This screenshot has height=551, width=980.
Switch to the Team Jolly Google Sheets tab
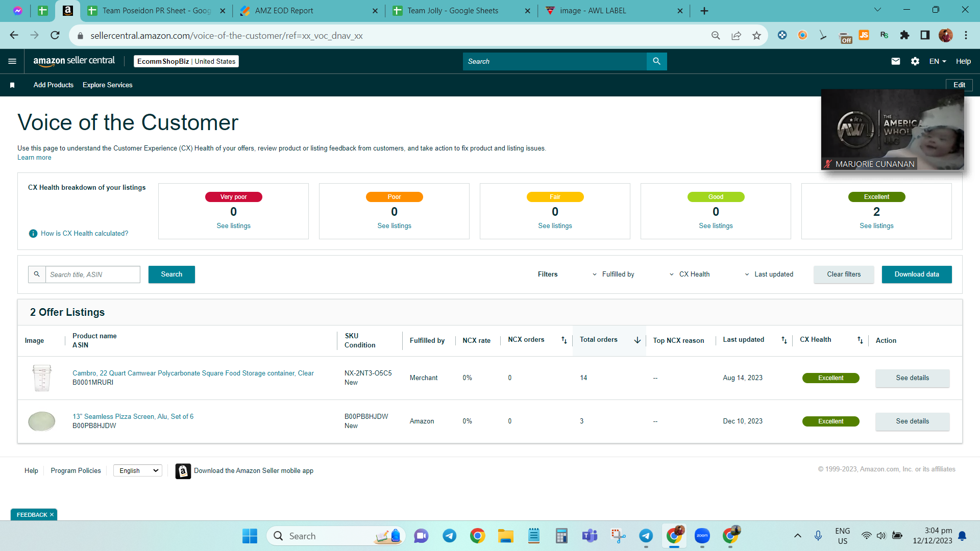coord(461,11)
